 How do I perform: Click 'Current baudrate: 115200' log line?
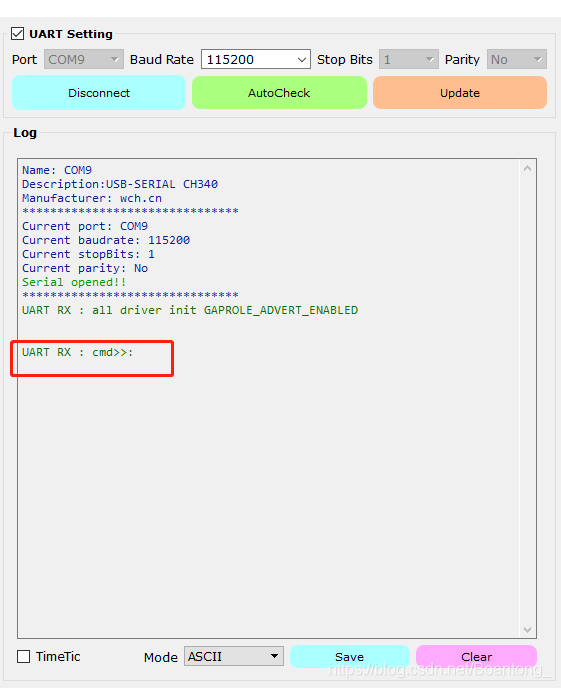click(106, 240)
